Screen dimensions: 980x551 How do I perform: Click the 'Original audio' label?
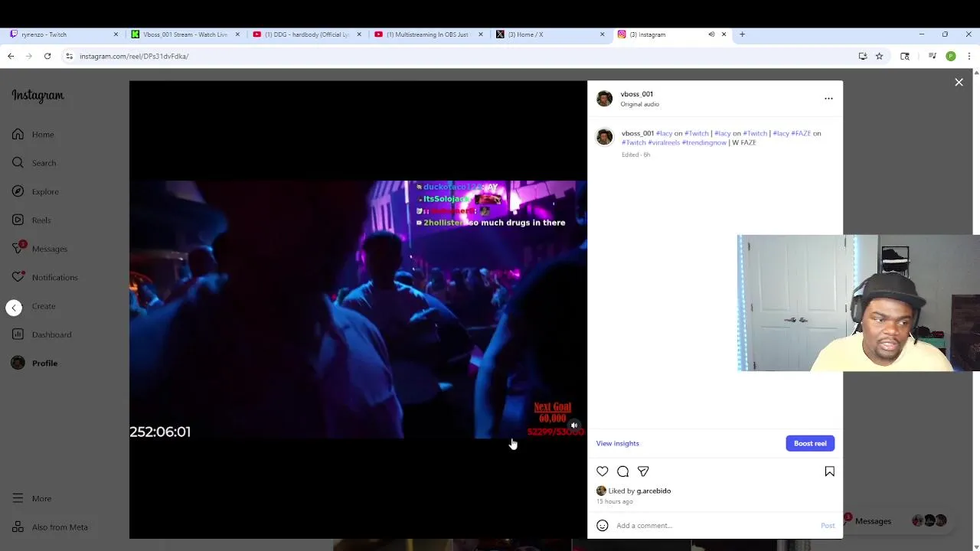coord(639,104)
